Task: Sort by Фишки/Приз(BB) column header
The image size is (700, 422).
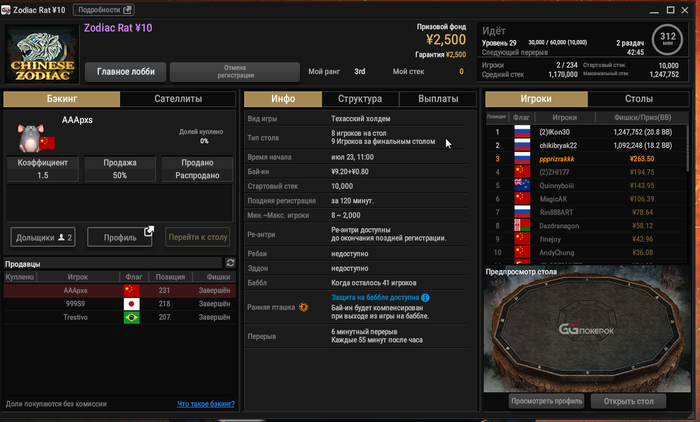Action: click(642, 117)
